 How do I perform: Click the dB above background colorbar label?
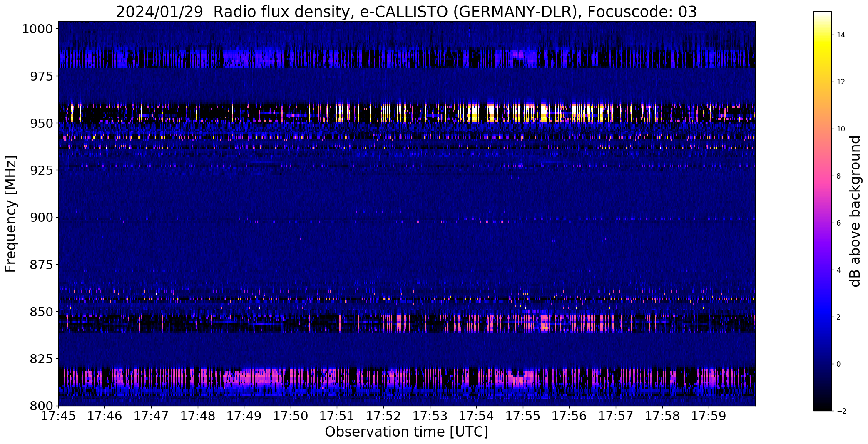click(855, 211)
